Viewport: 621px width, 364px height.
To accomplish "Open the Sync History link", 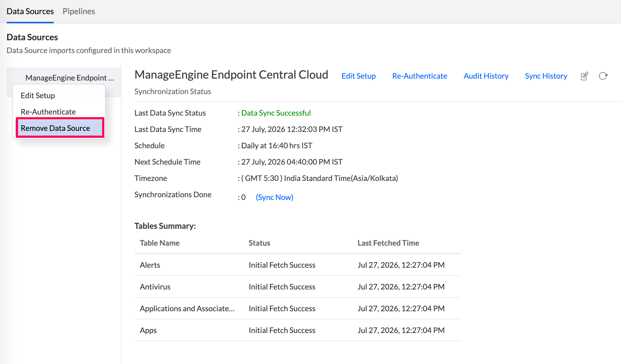I will (546, 76).
